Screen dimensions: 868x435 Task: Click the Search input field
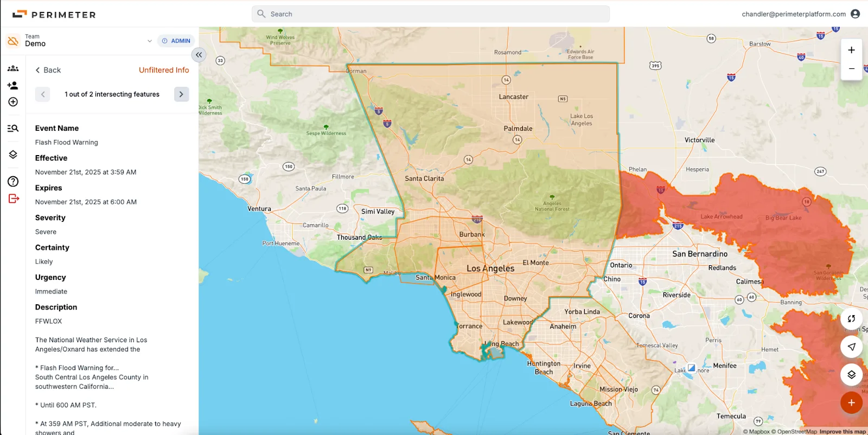click(x=430, y=14)
